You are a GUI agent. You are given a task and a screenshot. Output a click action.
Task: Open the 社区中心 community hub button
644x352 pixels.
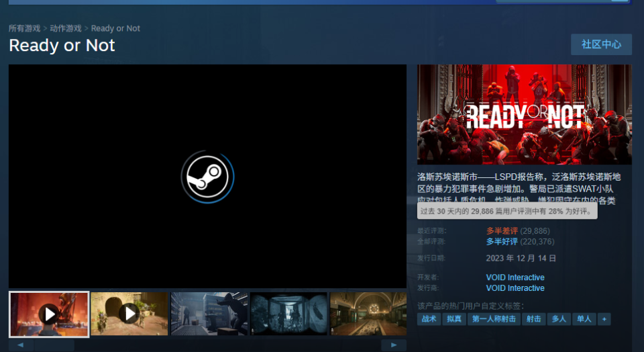click(x=601, y=44)
